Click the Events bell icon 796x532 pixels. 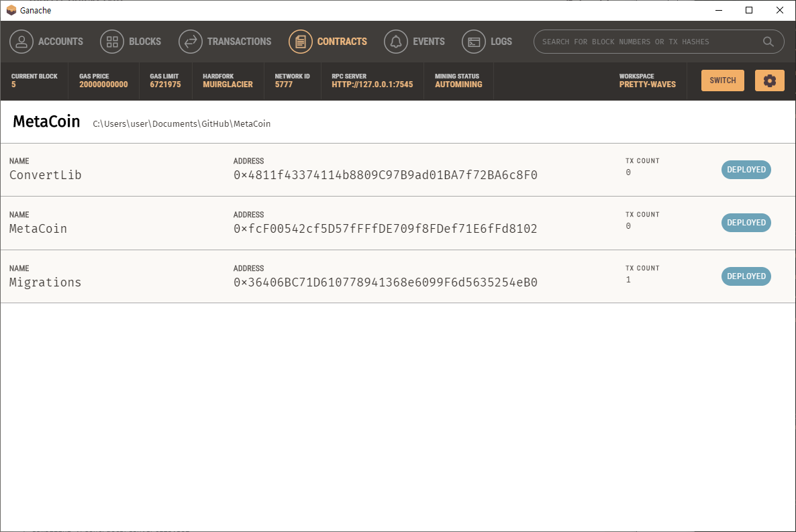pos(396,42)
